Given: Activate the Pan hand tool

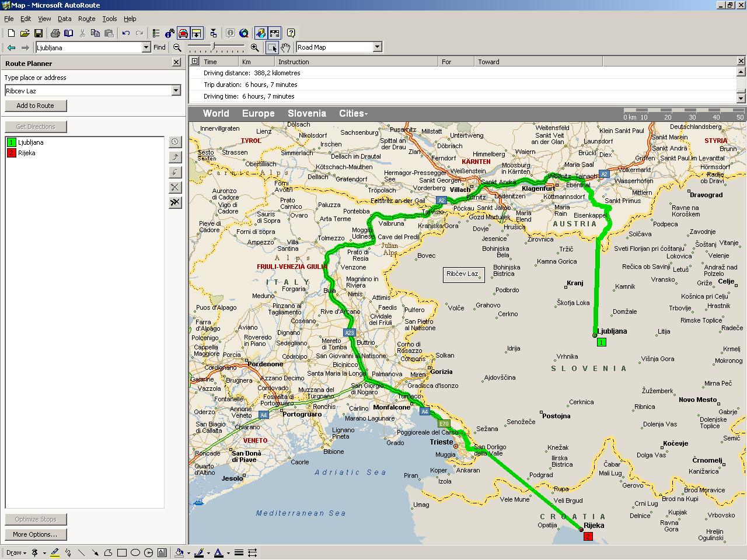Looking at the screenshot, I should [286, 48].
